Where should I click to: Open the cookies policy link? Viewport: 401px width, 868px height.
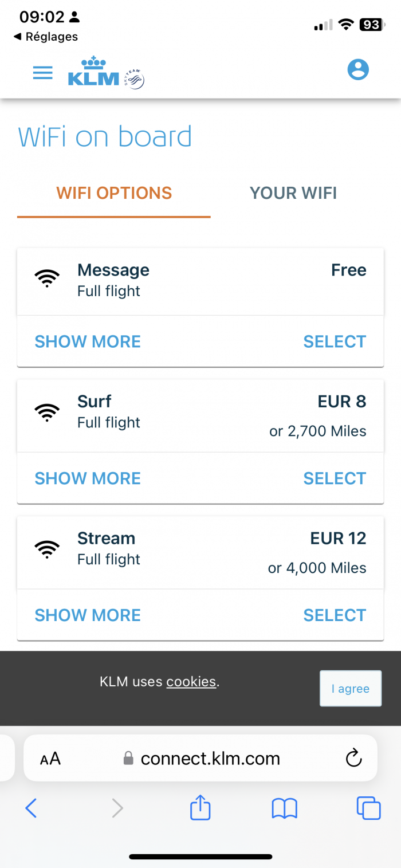[x=191, y=682]
